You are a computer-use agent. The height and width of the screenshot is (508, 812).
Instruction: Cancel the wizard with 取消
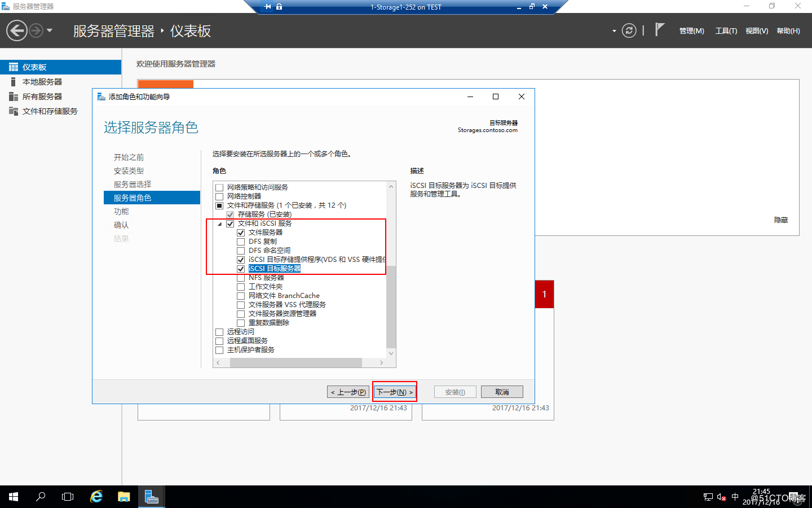click(502, 392)
